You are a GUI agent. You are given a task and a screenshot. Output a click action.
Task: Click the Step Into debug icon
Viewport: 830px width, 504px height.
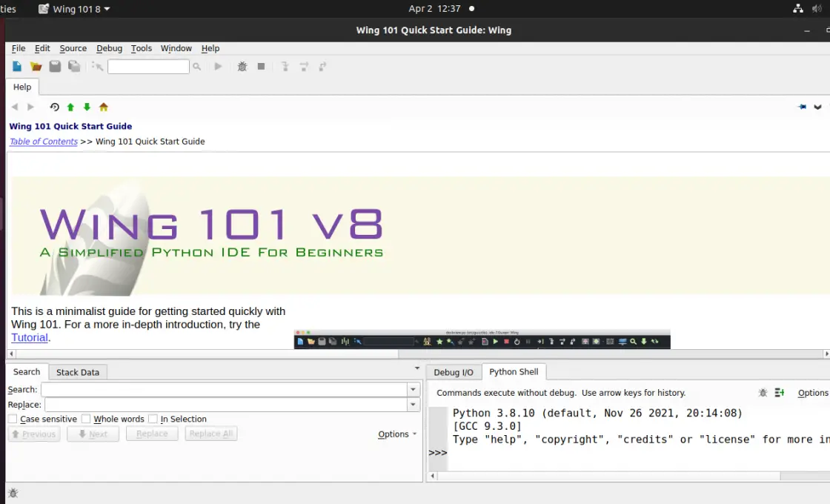coord(285,66)
